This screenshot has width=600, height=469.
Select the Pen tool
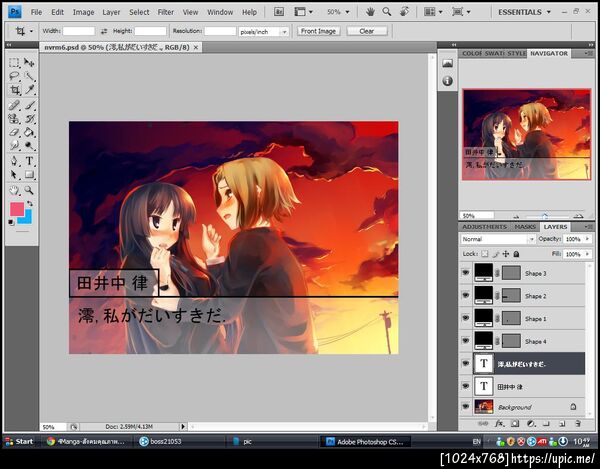tap(15, 161)
